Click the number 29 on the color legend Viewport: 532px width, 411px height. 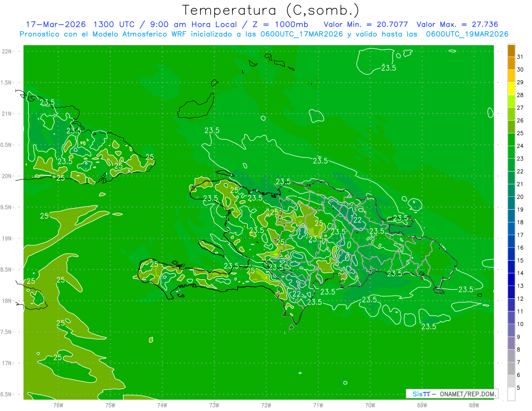(x=520, y=82)
